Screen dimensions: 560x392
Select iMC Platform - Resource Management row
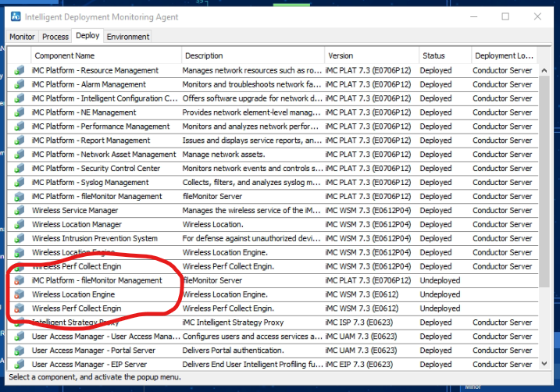273,70
